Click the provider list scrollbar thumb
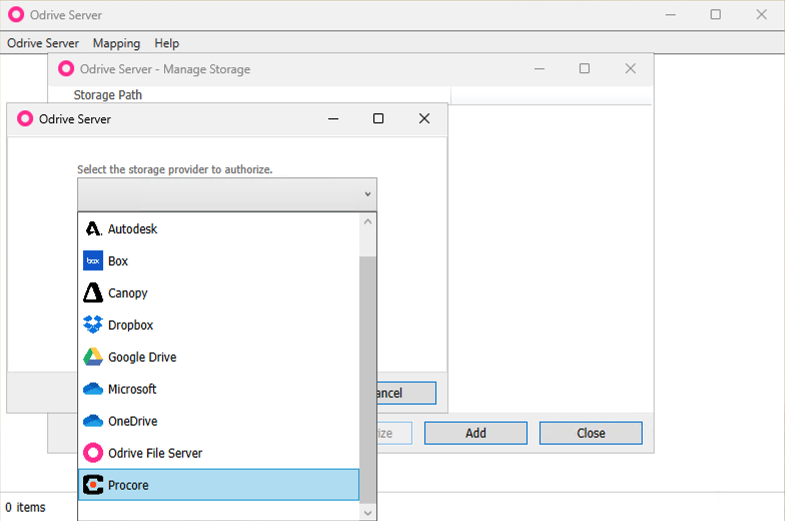785x521 pixels. point(368,379)
